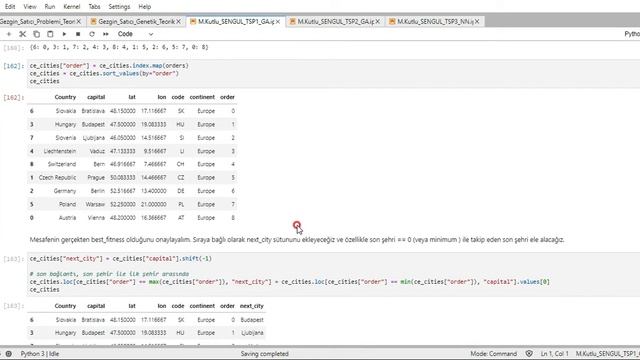Switch to M.Kutlu_SENGUL_TSP3_NN tab
The width and height of the screenshot is (640, 360).
click(436, 22)
